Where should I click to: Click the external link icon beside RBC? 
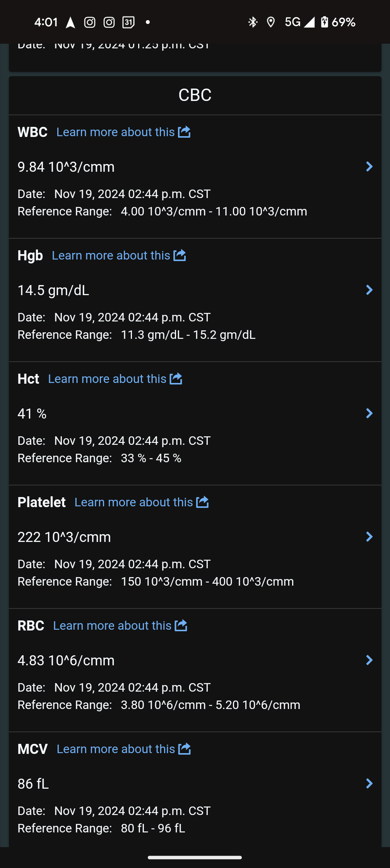(181, 625)
